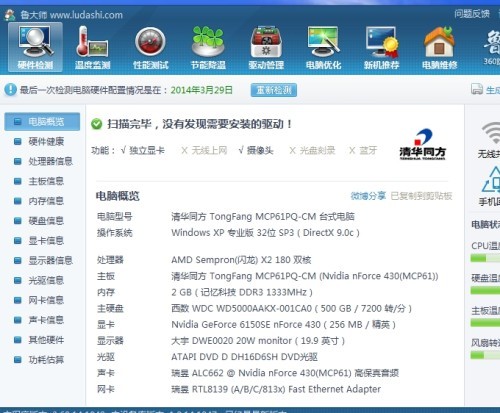
Task: Open 问题反馈 feedback link
Action: click(472, 14)
